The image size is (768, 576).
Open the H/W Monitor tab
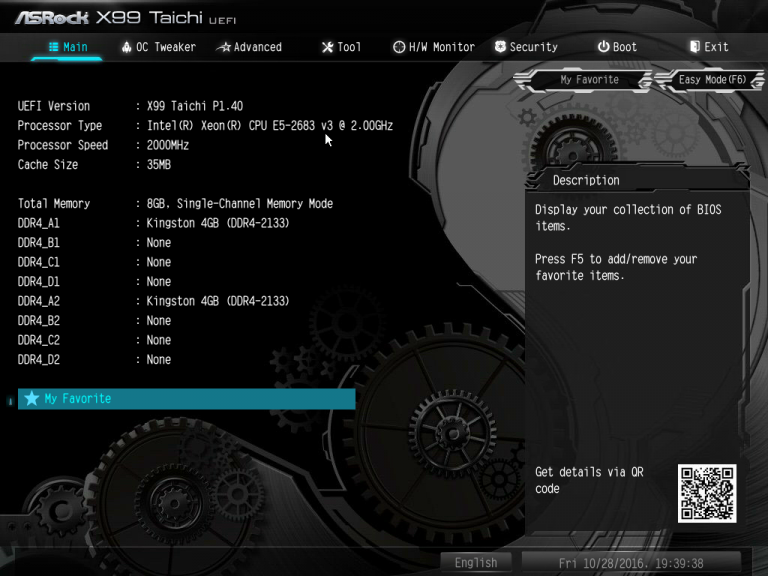pos(434,47)
